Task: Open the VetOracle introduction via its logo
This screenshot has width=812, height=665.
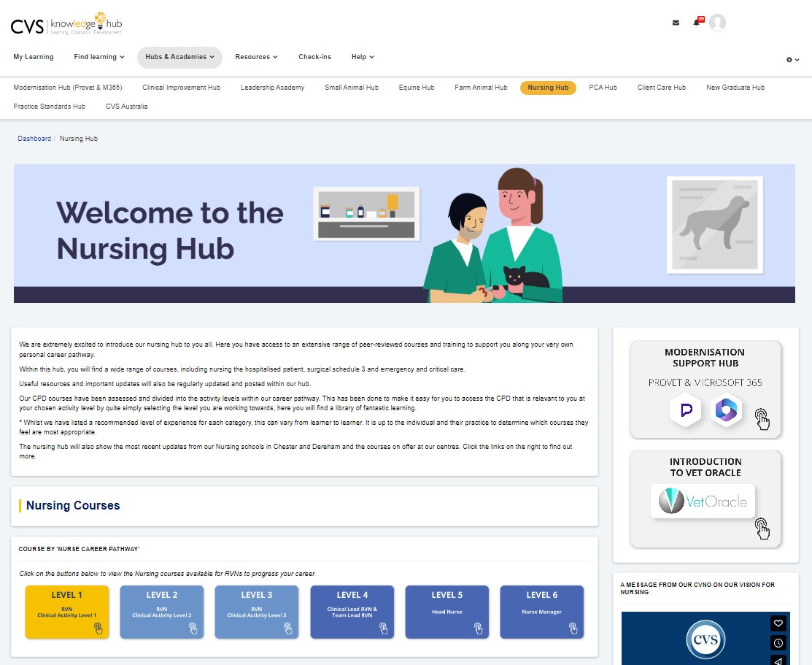Action: (x=702, y=501)
